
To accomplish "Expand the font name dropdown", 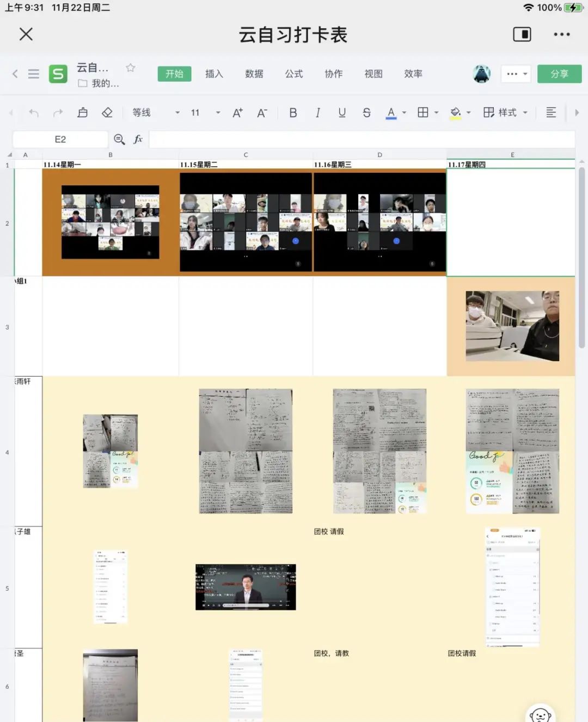I will pyautogui.click(x=177, y=113).
